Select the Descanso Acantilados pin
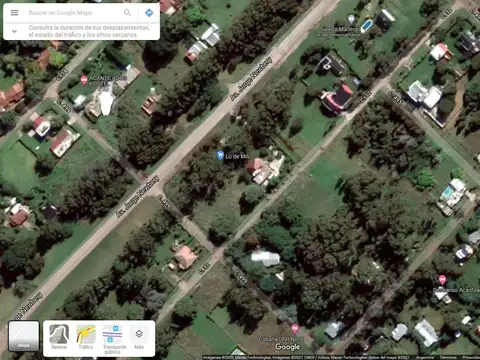 (442, 280)
